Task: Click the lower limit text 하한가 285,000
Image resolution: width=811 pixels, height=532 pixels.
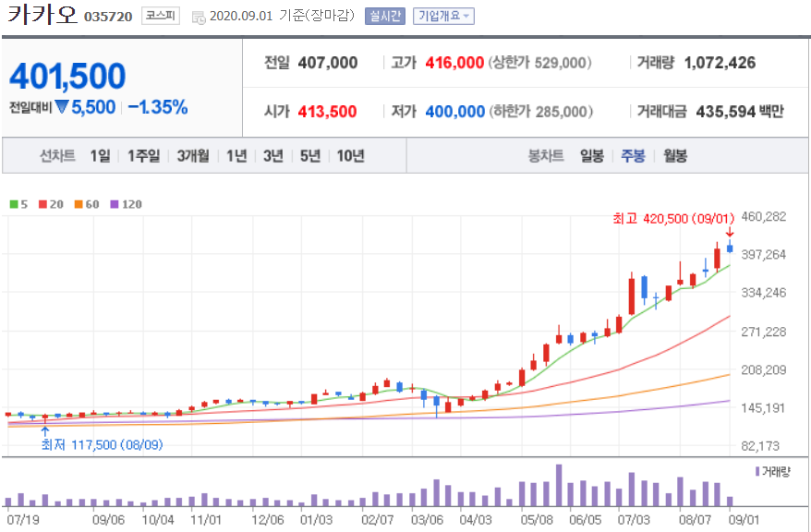Action: (540, 111)
